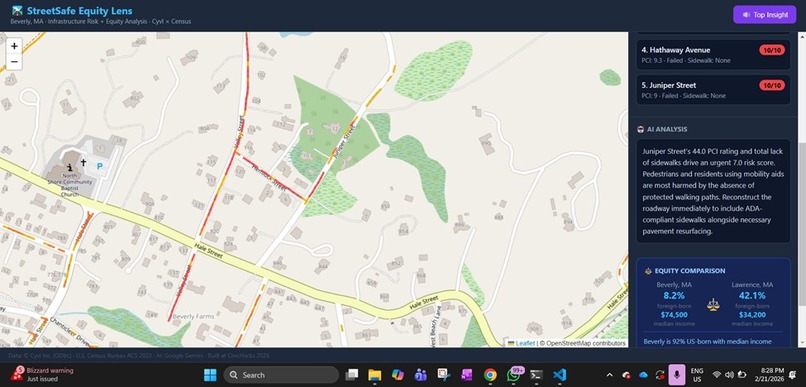Viewport: 806px width, 387px height.
Task: Open Visual Studio Code from taskbar
Action: 559,375
